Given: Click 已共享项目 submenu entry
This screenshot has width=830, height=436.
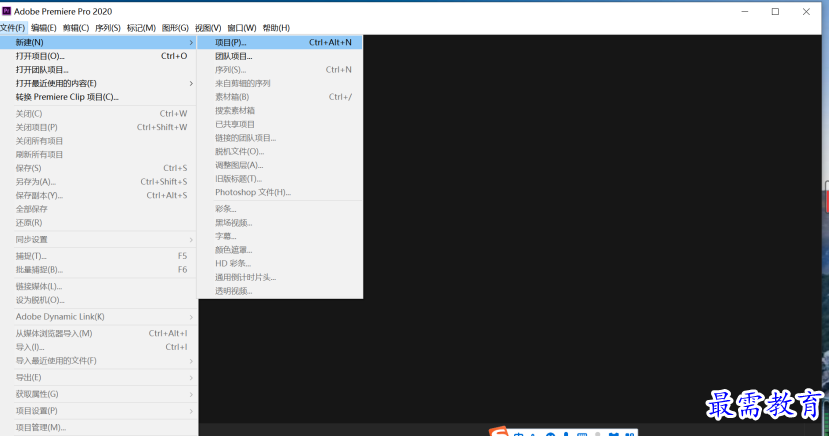Looking at the screenshot, I should 280,124.
